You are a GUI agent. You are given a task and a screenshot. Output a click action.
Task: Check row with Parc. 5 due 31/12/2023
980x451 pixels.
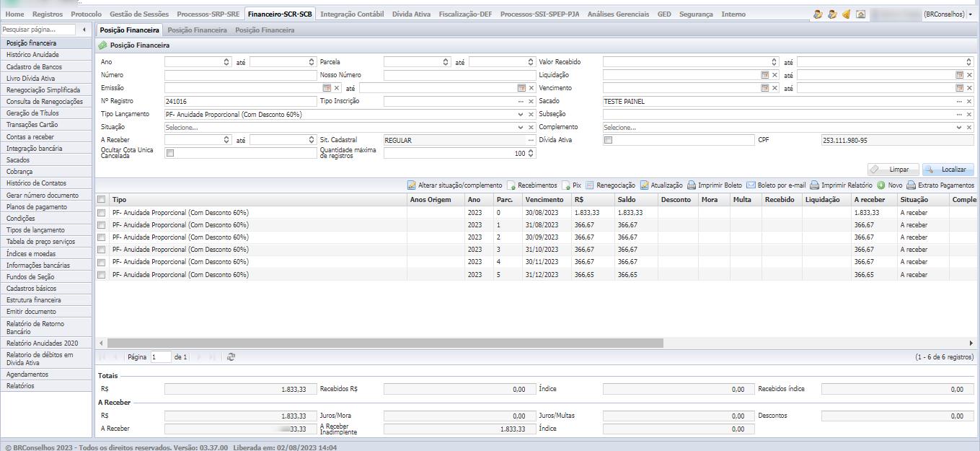101,275
